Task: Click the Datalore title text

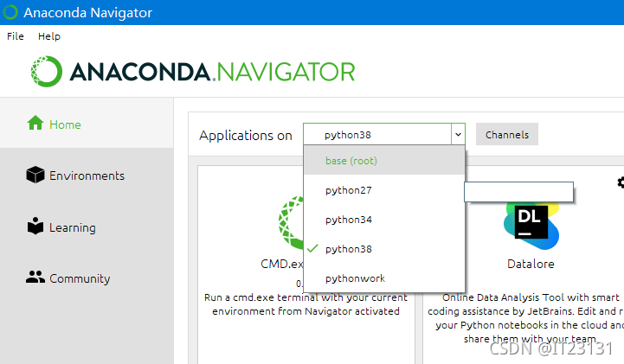Action: click(x=531, y=264)
